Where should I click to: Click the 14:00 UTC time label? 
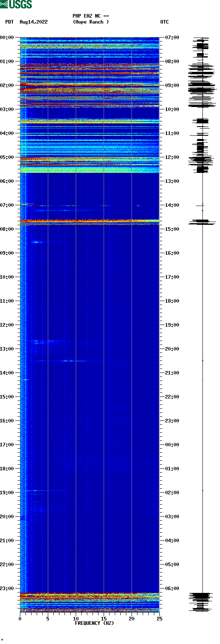tap(172, 205)
